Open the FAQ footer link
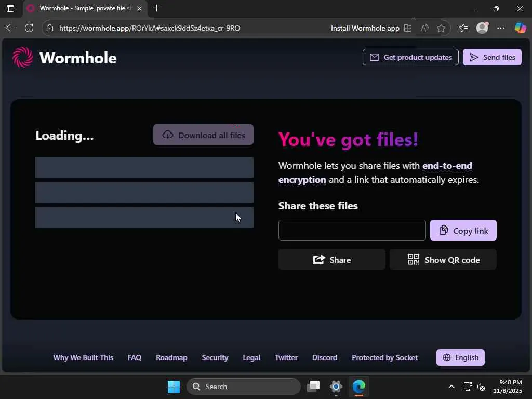The image size is (532, 399). point(135,357)
